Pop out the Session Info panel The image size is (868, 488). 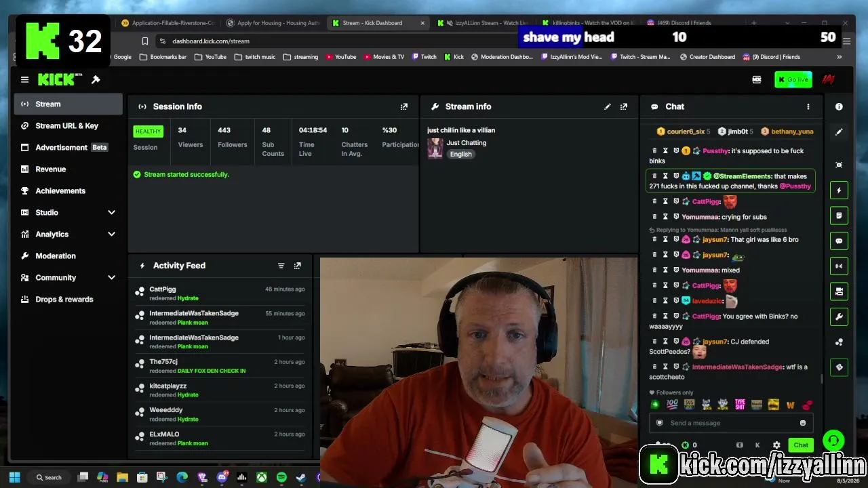[x=404, y=106]
